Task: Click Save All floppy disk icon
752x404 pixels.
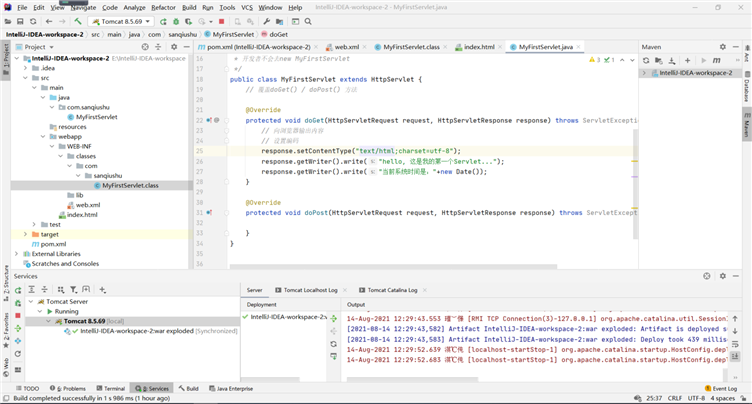Action: pos(20,22)
